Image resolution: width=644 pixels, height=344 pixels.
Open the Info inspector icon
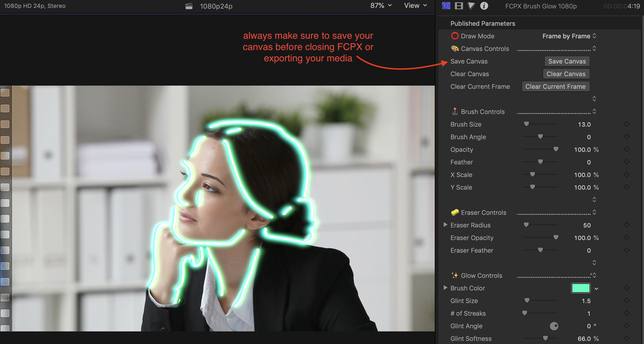point(484,6)
